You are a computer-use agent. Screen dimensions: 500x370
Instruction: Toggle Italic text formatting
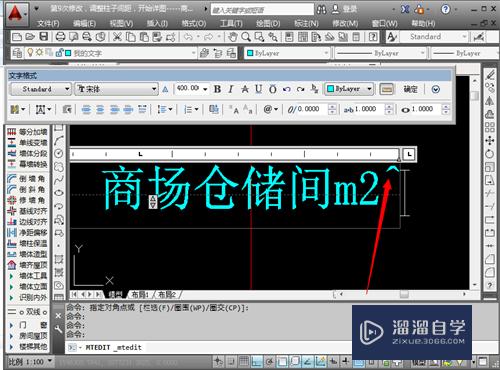click(231, 89)
